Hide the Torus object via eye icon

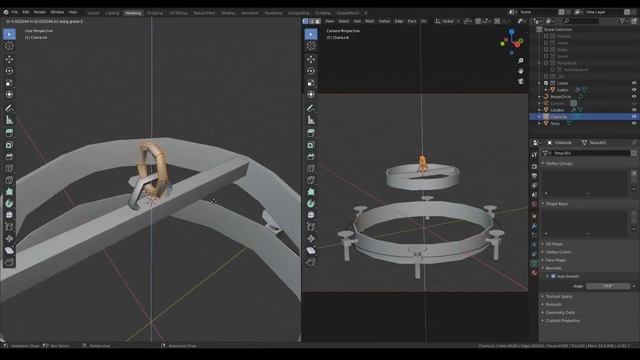click(x=634, y=123)
